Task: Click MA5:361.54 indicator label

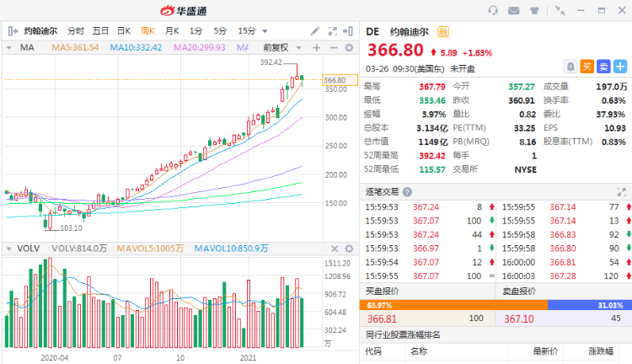Action: (x=75, y=48)
